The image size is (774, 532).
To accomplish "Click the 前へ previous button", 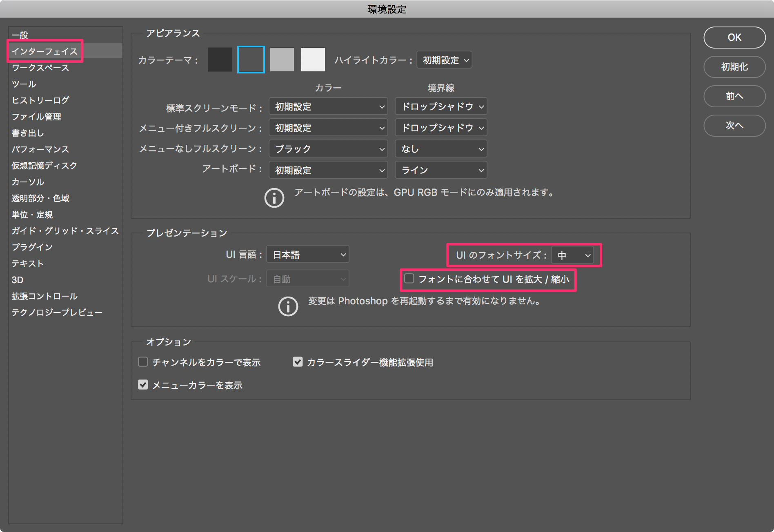I will pos(734,96).
